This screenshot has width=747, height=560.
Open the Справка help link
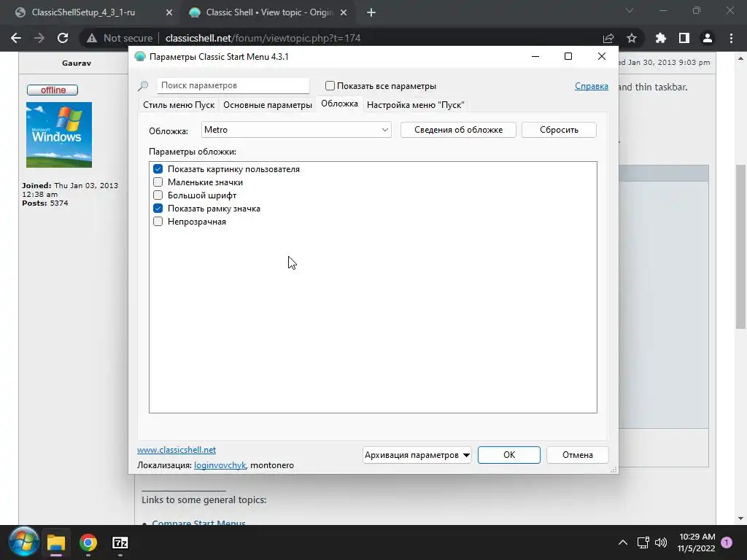591,86
